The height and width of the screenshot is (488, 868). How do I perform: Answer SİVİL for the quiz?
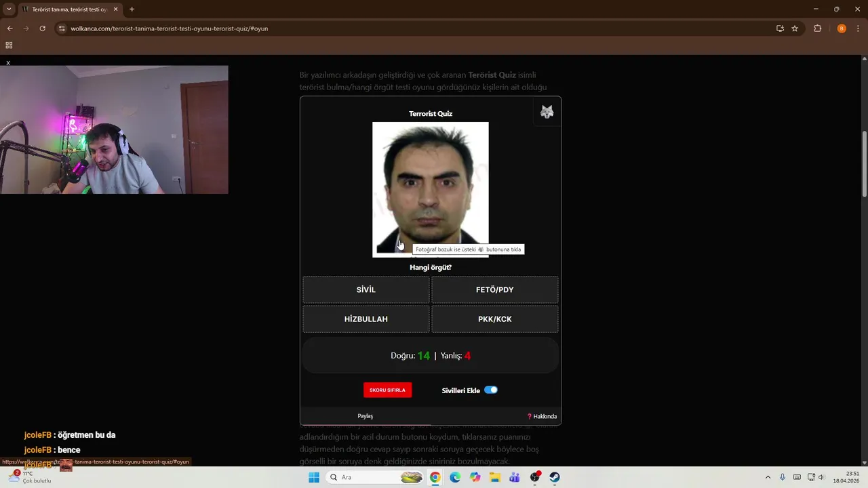366,289
